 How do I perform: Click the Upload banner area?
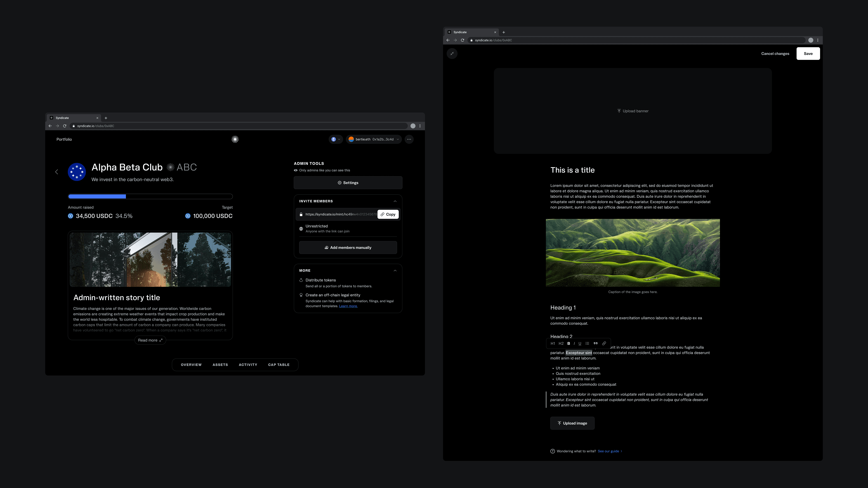pos(633,111)
